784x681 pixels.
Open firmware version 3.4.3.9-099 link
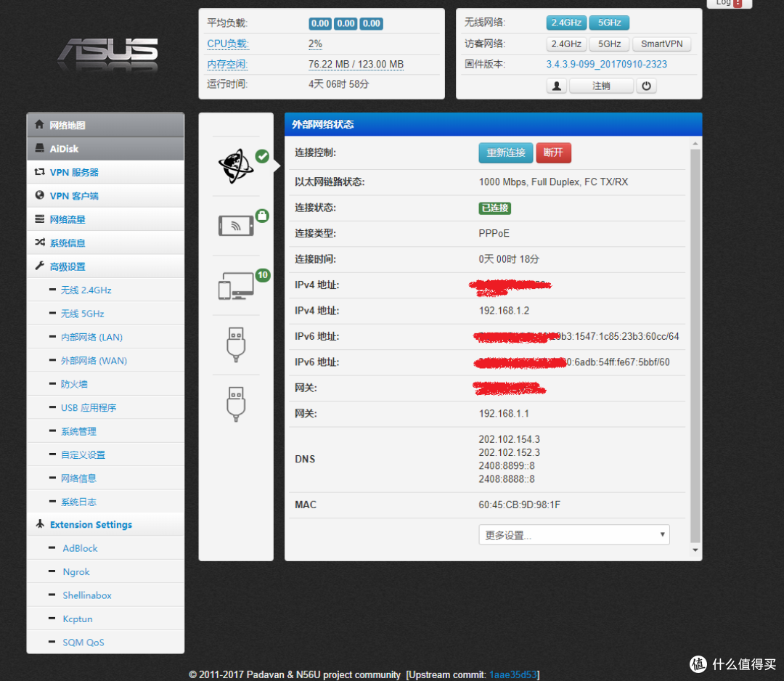pos(606,65)
